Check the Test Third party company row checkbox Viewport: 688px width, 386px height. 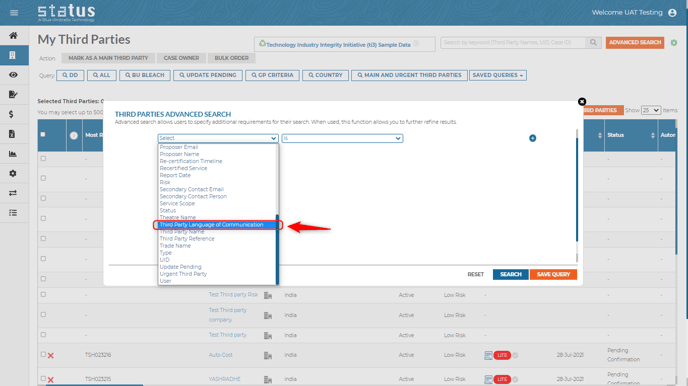(43, 315)
